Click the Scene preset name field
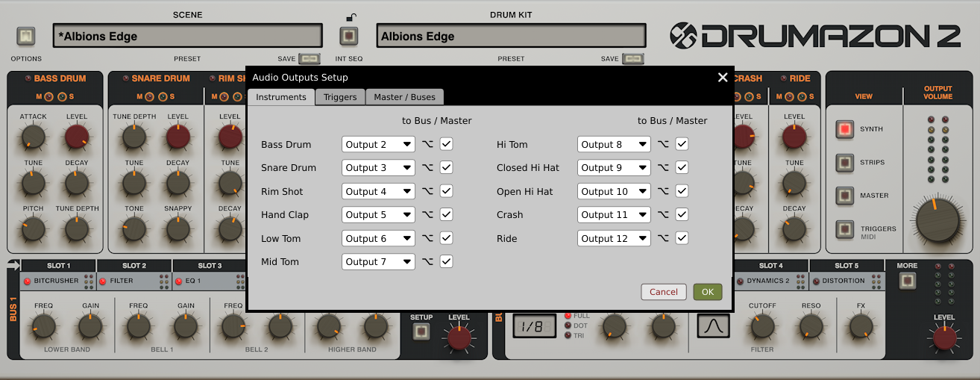980x380 pixels. coord(187,36)
